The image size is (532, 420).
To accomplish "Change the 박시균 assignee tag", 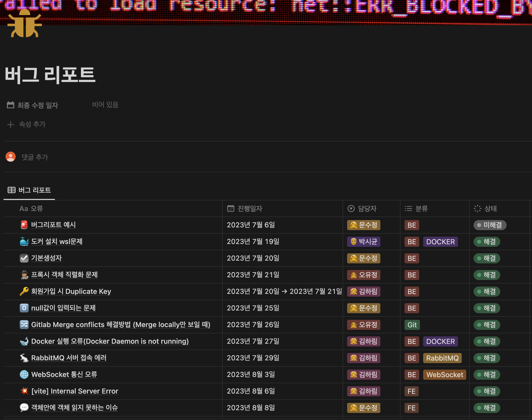I will 364,242.
